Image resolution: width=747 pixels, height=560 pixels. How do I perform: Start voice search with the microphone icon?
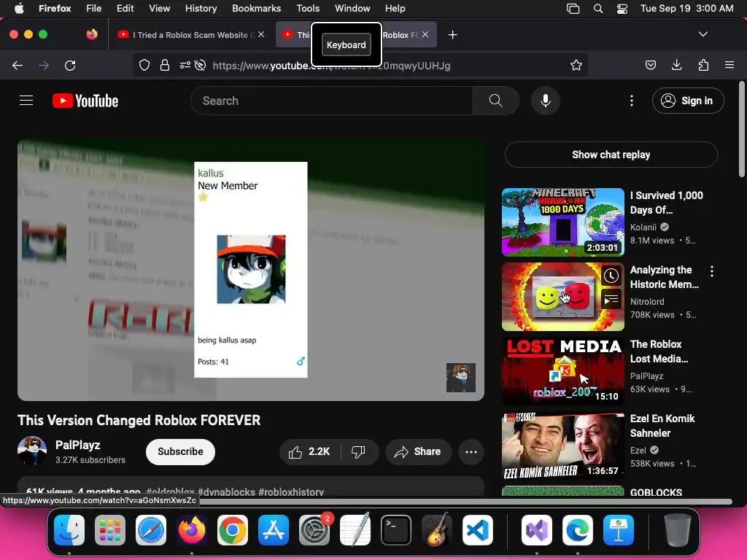[x=546, y=101]
